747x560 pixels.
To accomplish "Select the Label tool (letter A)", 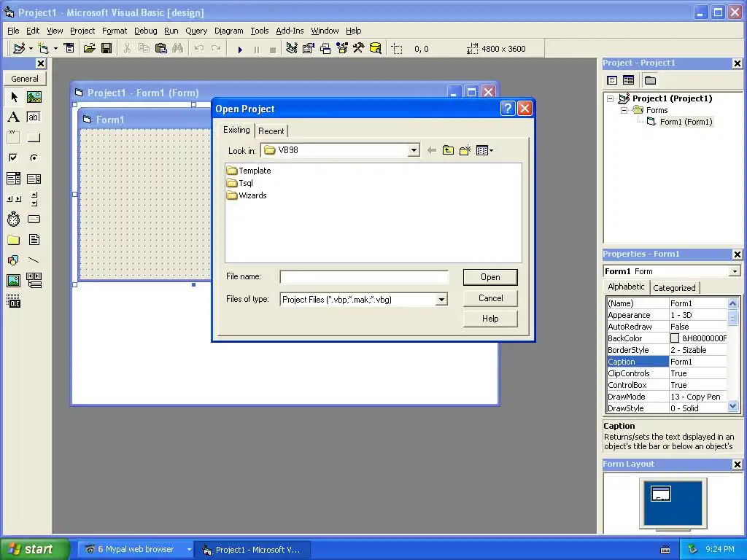I will coord(13,117).
